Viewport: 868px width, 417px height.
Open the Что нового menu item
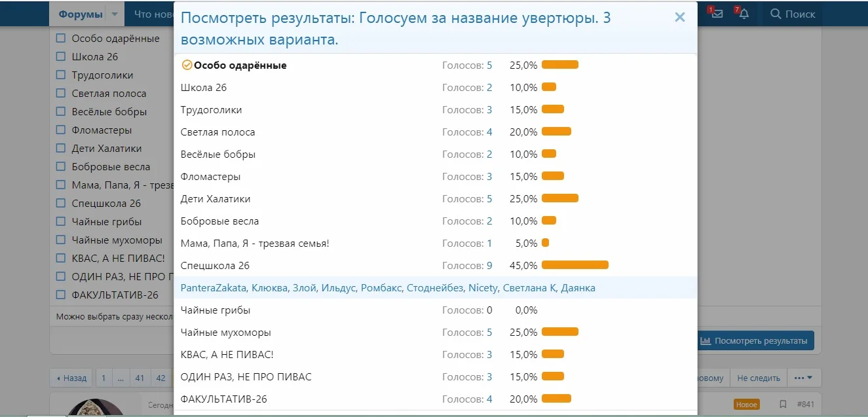[x=152, y=13]
